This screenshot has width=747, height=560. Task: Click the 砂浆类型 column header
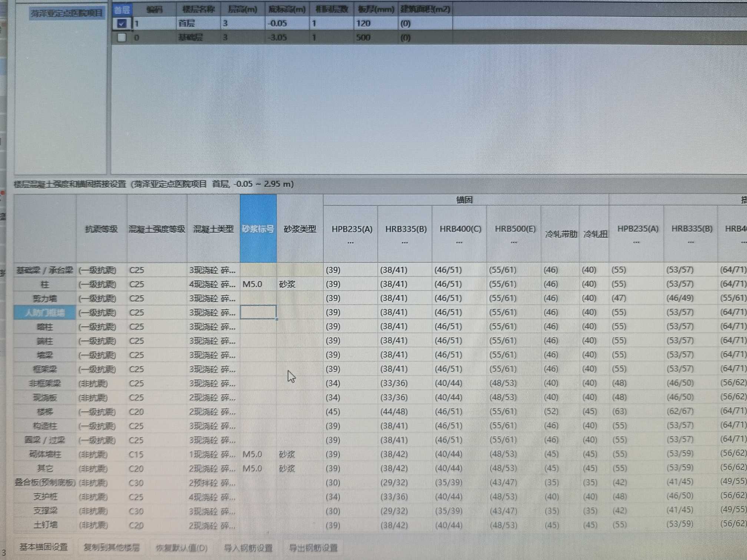coord(299,229)
